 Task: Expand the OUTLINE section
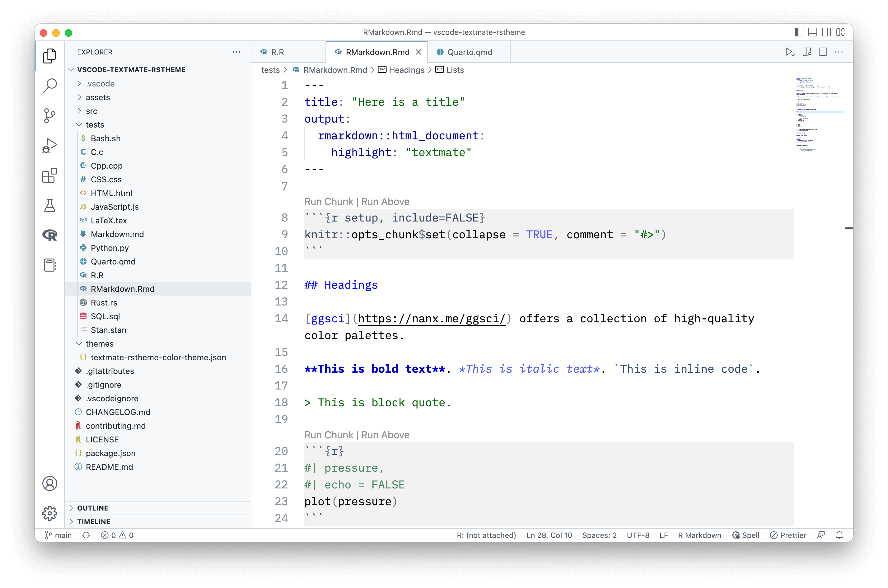93,508
